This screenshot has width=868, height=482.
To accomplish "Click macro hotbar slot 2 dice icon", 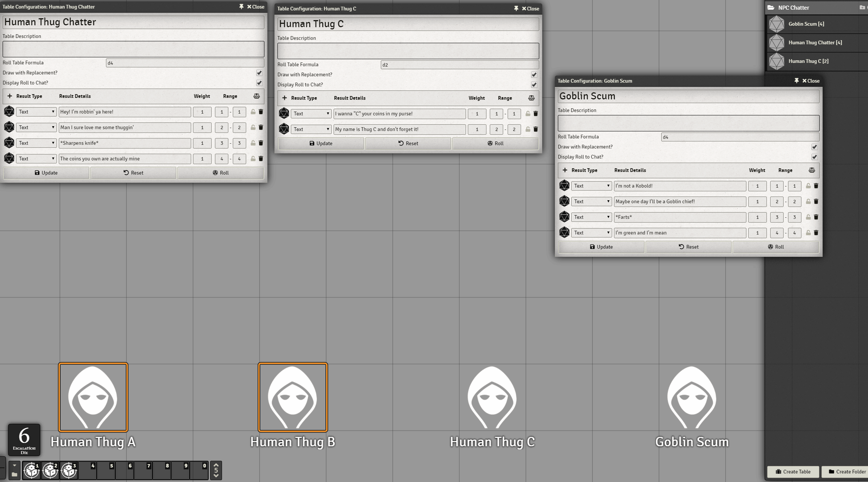I will point(50,471).
